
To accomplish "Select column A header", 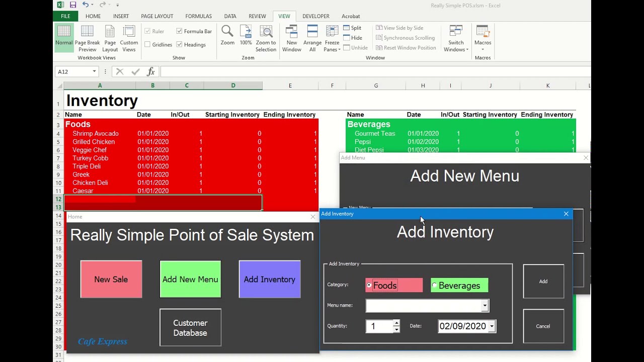I will click(x=100, y=85).
